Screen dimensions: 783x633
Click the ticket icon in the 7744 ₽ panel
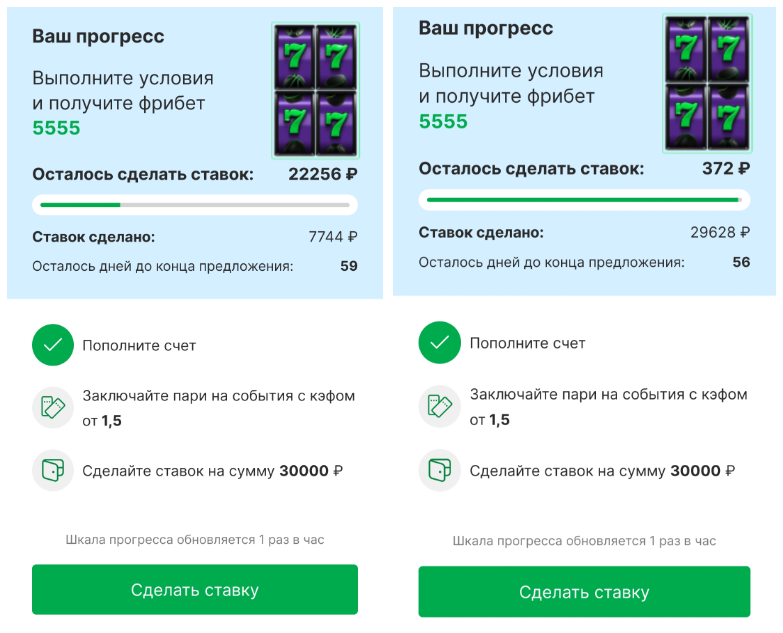(53, 408)
